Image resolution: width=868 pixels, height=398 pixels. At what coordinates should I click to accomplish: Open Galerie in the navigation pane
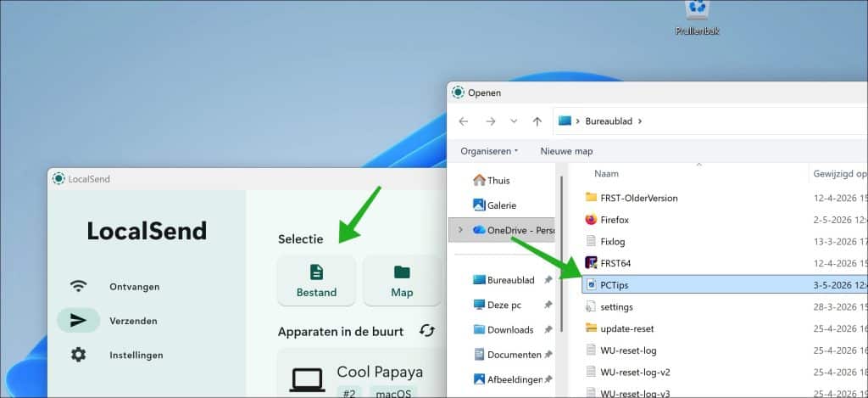(x=495, y=205)
